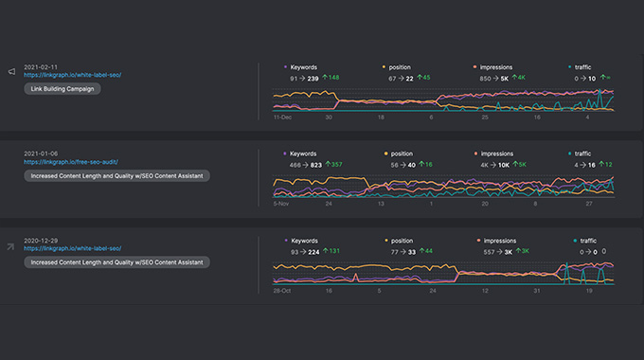Click the date text 2021-01-06

[41, 153]
